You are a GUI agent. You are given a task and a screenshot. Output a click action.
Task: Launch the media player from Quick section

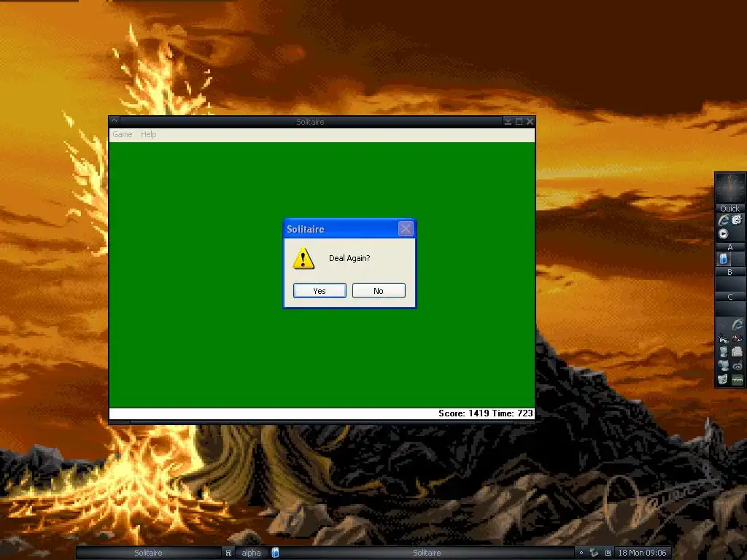coord(723,234)
